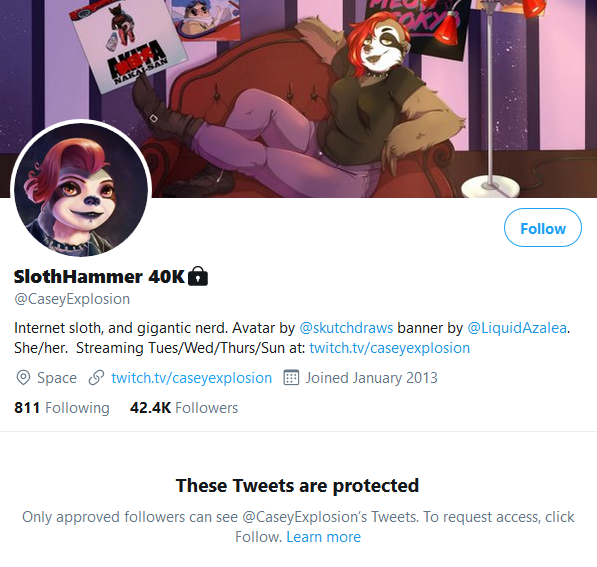Click Learn more about protected Tweets
The height and width of the screenshot is (567, 597).
tap(323, 537)
